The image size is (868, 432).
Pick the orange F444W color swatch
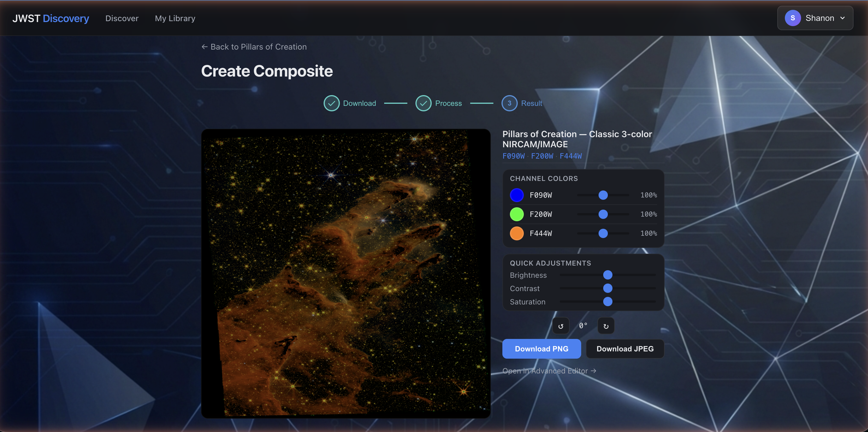(x=517, y=233)
